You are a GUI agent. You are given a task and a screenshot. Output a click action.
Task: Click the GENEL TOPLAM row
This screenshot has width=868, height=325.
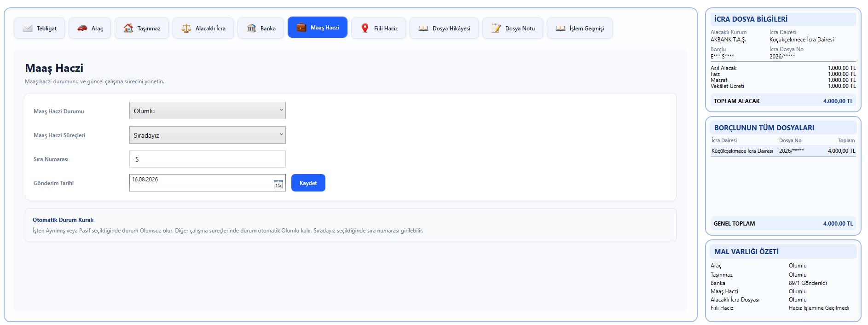(x=783, y=224)
